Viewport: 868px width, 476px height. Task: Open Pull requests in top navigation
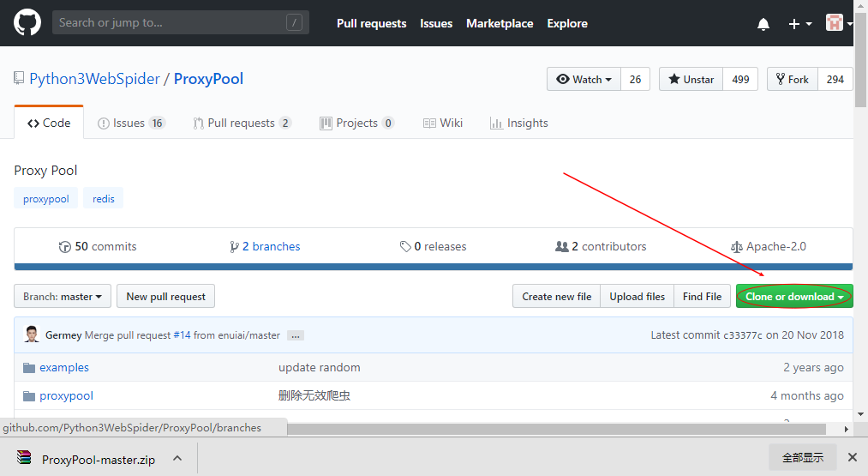371,23
